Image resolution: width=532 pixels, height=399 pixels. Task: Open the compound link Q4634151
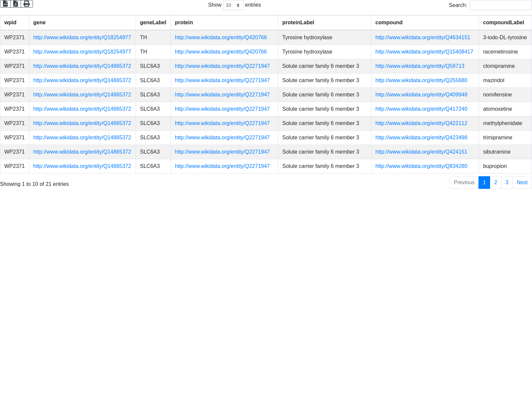(423, 38)
